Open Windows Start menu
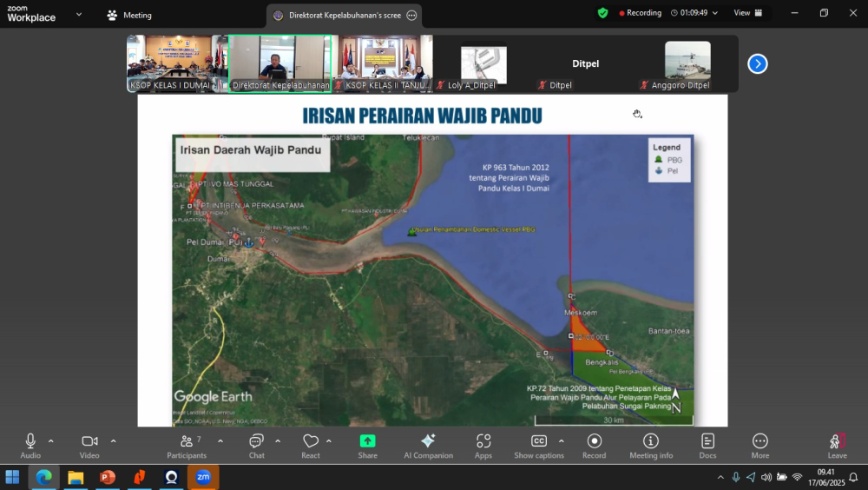 click(12, 477)
